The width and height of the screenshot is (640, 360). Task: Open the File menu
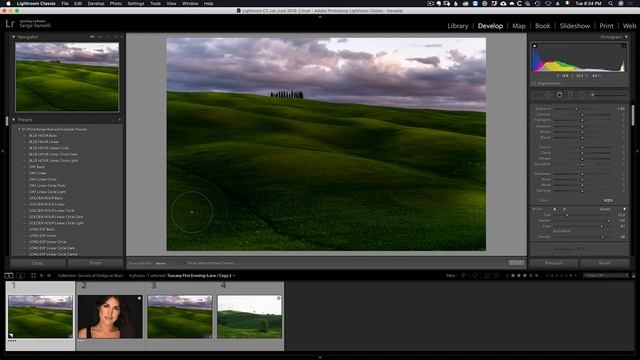pos(65,3)
